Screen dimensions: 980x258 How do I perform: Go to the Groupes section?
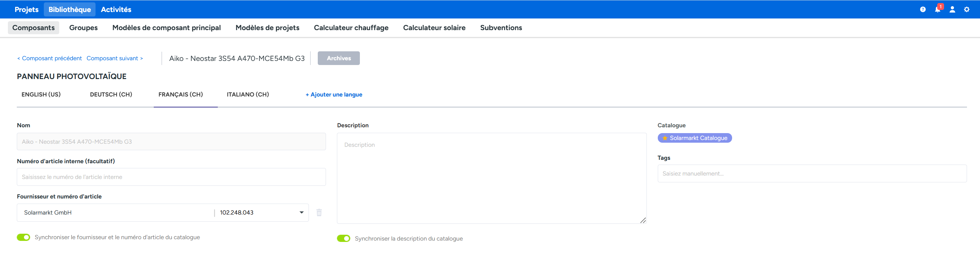(x=83, y=28)
